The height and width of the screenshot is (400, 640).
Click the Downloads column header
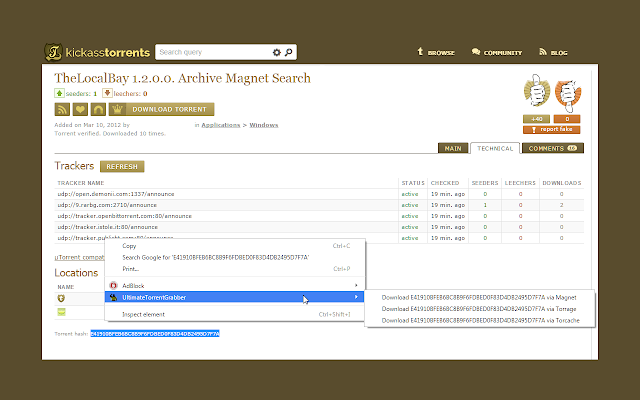pos(562,183)
